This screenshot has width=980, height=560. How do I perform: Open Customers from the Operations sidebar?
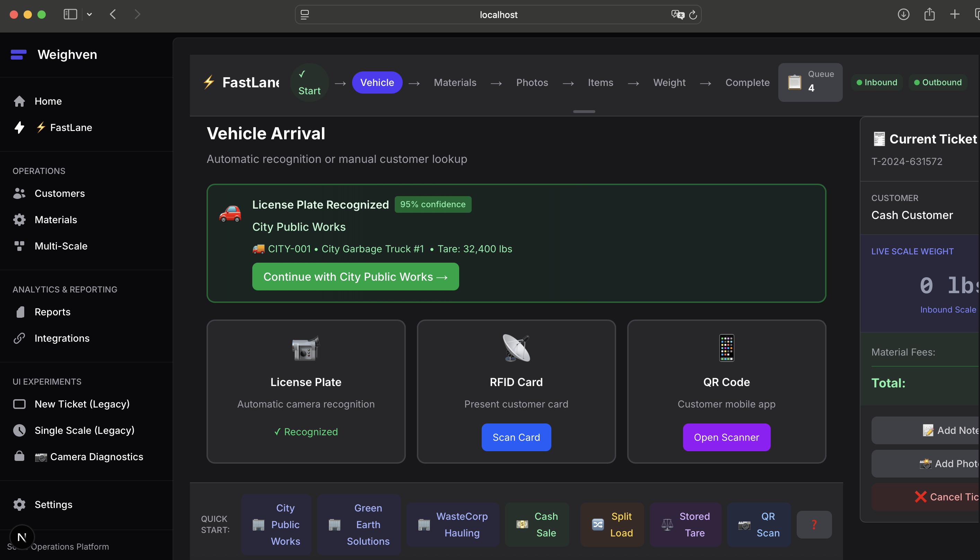pyautogui.click(x=60, y=193)
